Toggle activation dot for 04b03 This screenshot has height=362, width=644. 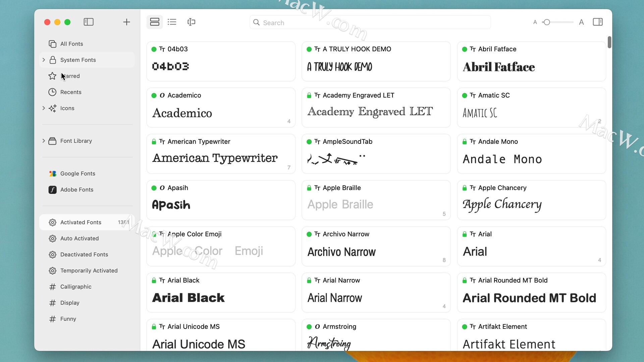coord(154,49)
